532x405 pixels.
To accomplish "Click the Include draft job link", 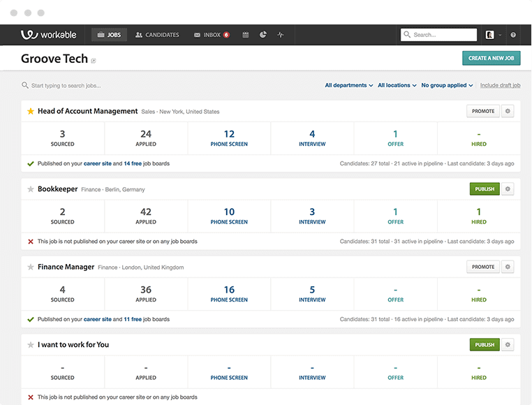I will pos(500,85).
